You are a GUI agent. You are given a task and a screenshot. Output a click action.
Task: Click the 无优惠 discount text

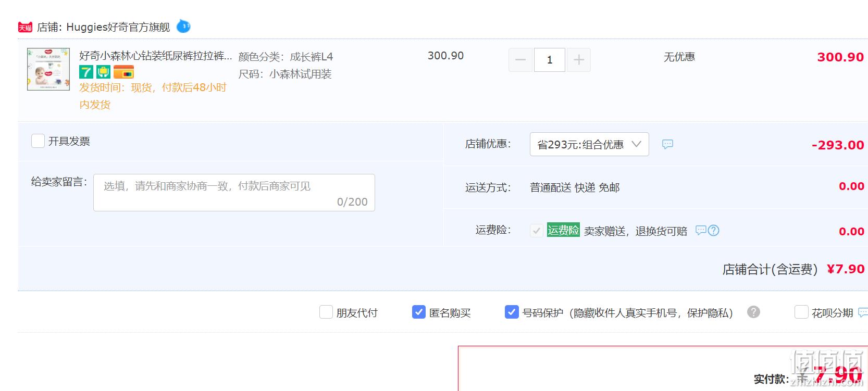pos(679,57)
